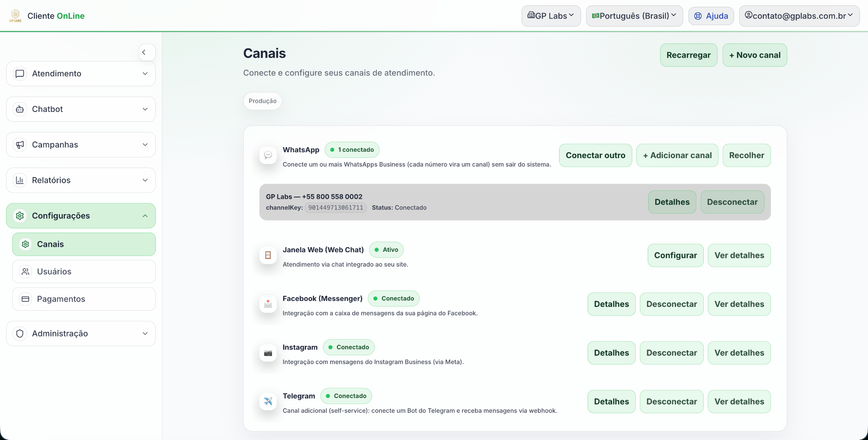Expand the Atendimento sidebar section
The height and width of the screenshot is (440, 868).
pyautogui.click(x=81, y=74)
